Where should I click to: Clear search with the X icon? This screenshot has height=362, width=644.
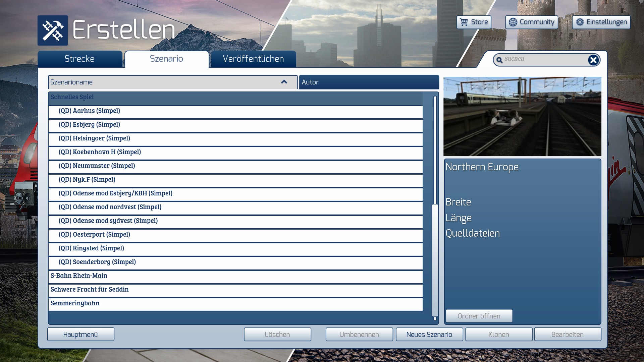(x=593, y=60)
